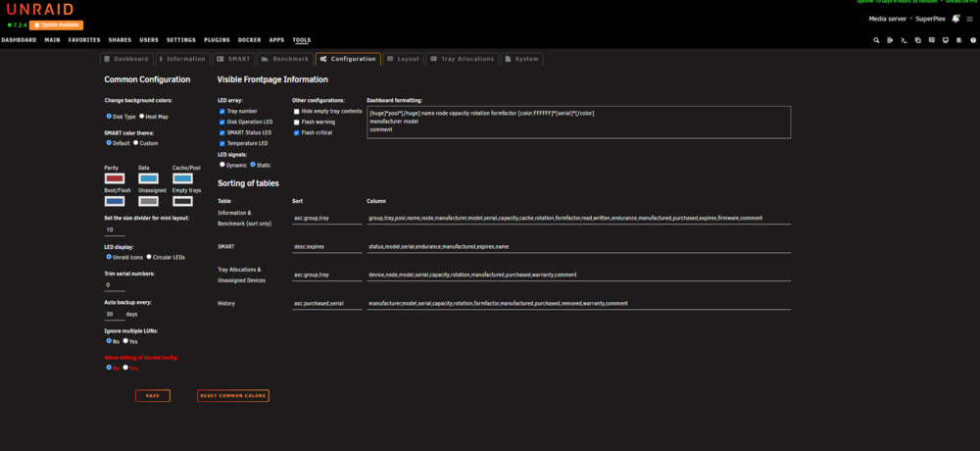980x451 pixels.
Task: Pick the Parity color swatch
Action: (115, 178)
